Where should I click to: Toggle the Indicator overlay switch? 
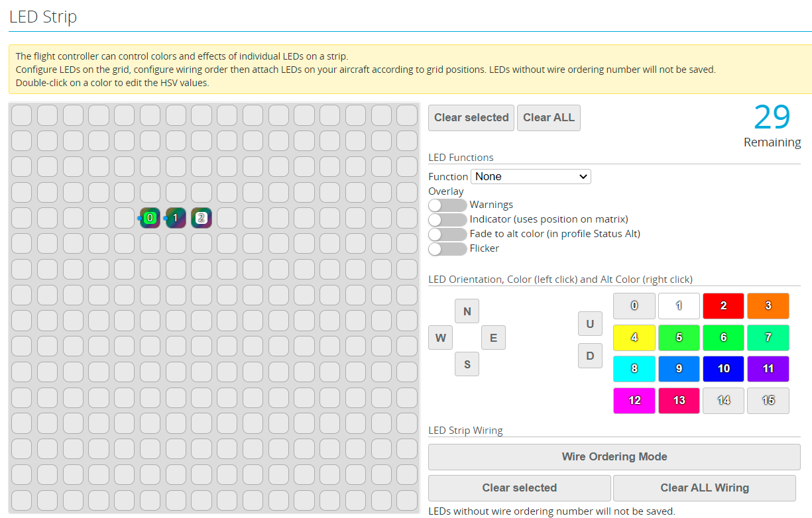point(447,220)
